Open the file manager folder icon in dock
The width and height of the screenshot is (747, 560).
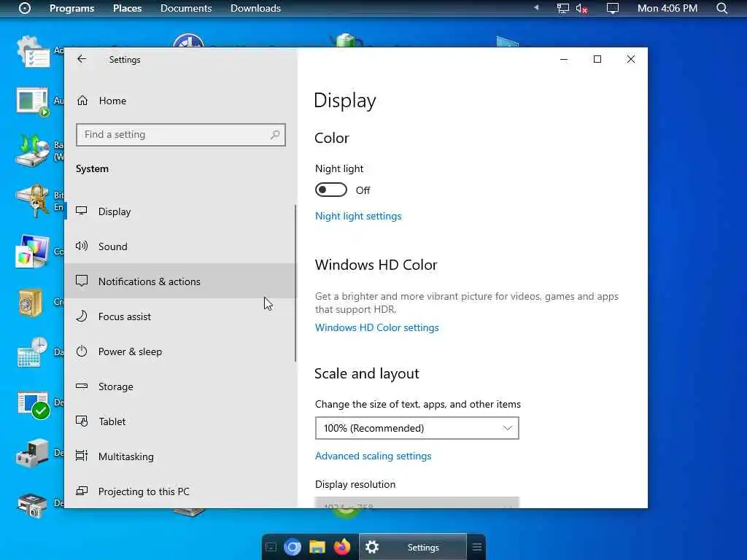click(x=317, y=547)
